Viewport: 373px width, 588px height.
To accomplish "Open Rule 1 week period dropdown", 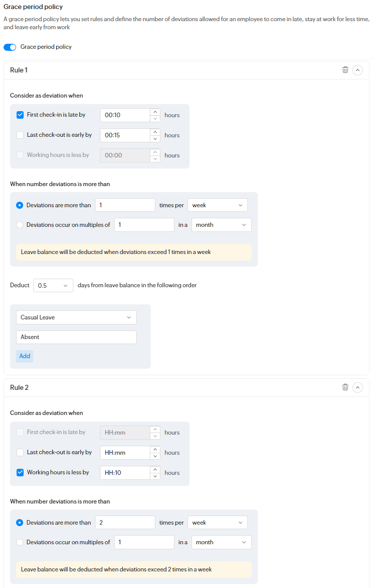I will tap(217, 205).
